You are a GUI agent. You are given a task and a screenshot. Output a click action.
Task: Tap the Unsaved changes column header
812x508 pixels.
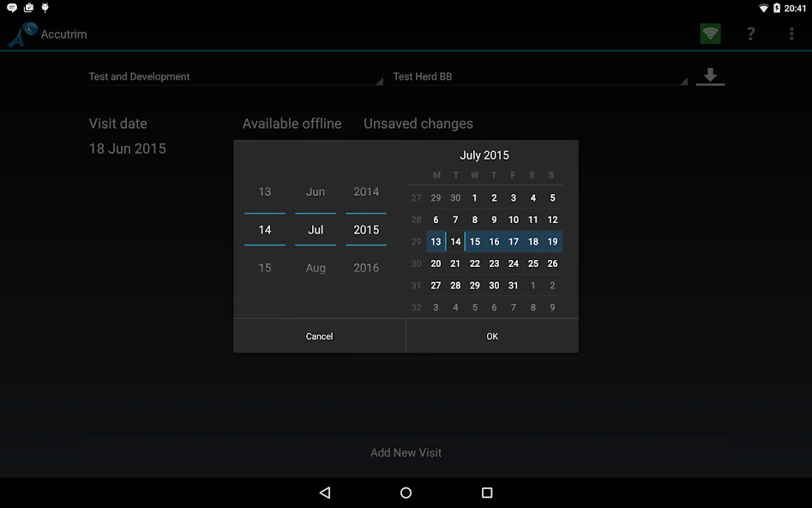click(418, 124)
